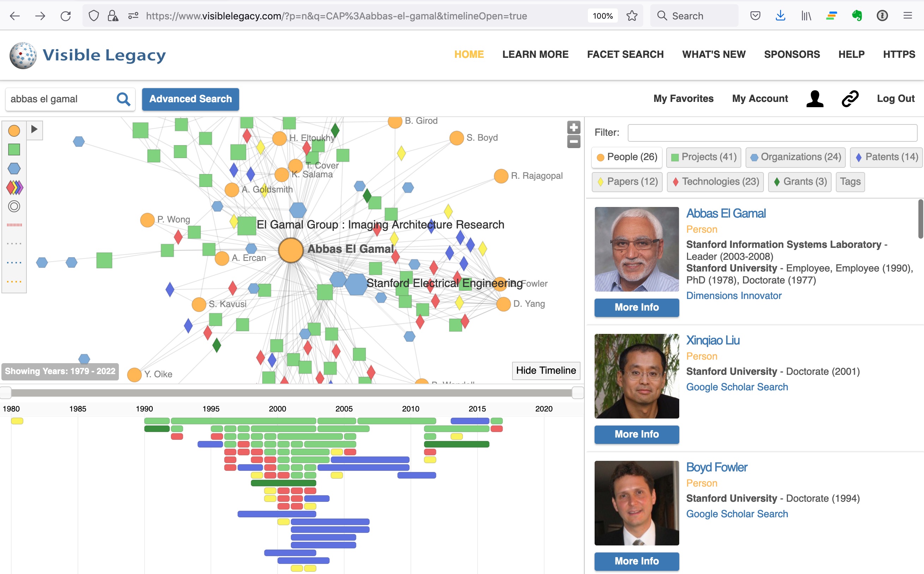Expand the legend panel with arrow
This screenshot has width=924, height=574.
click(35, 129)
